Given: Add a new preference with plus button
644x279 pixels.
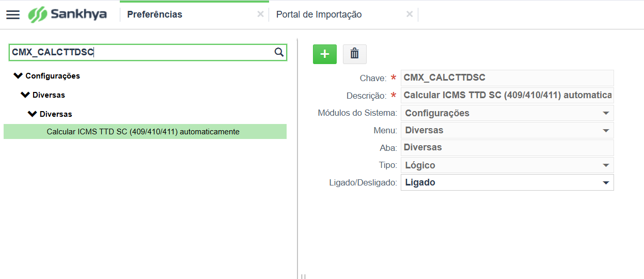Looking at the screenshot, I should 325,54.
